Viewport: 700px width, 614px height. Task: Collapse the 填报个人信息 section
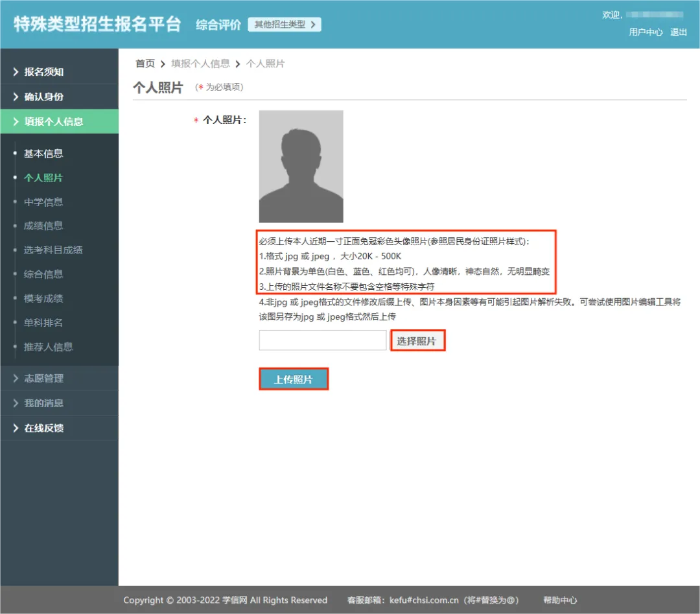54,121
